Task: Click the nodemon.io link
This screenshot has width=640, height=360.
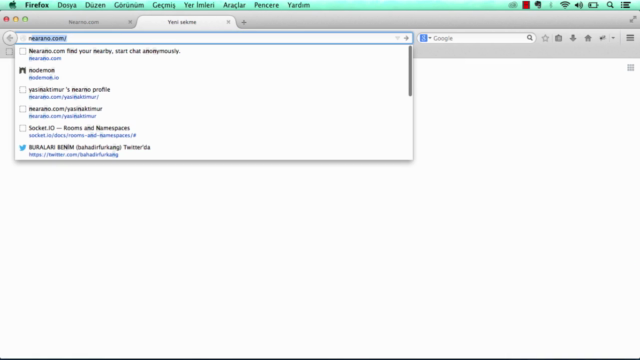Action: coord(44,78)
